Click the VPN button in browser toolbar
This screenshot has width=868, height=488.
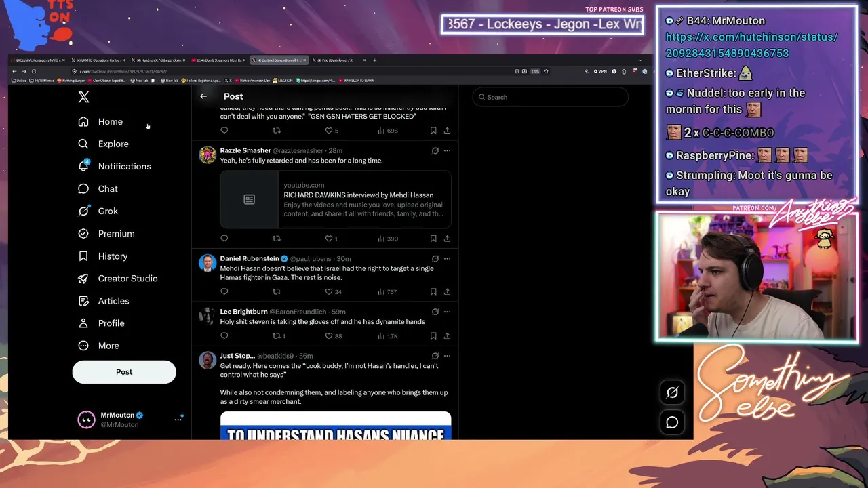coord(600,71)
